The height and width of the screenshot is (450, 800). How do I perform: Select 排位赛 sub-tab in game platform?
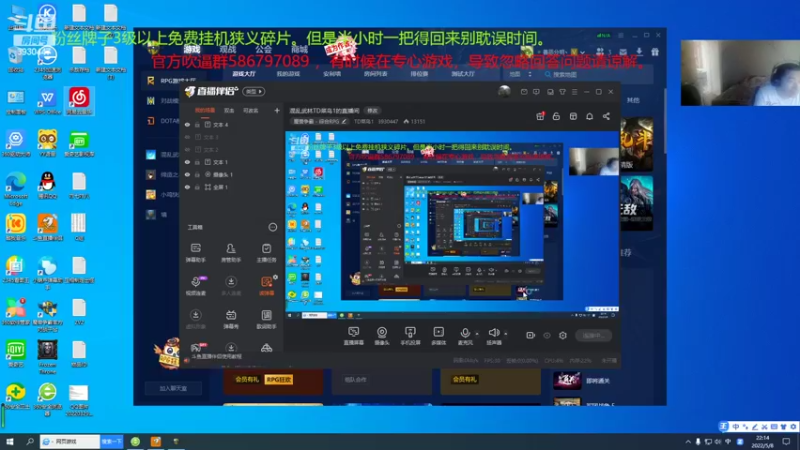pyautogui.click(x=419, y=74)
